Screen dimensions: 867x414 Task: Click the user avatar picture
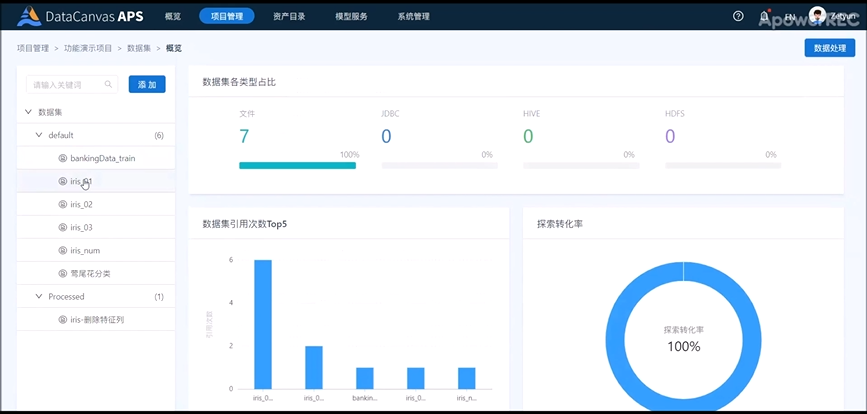pos(818,16)
